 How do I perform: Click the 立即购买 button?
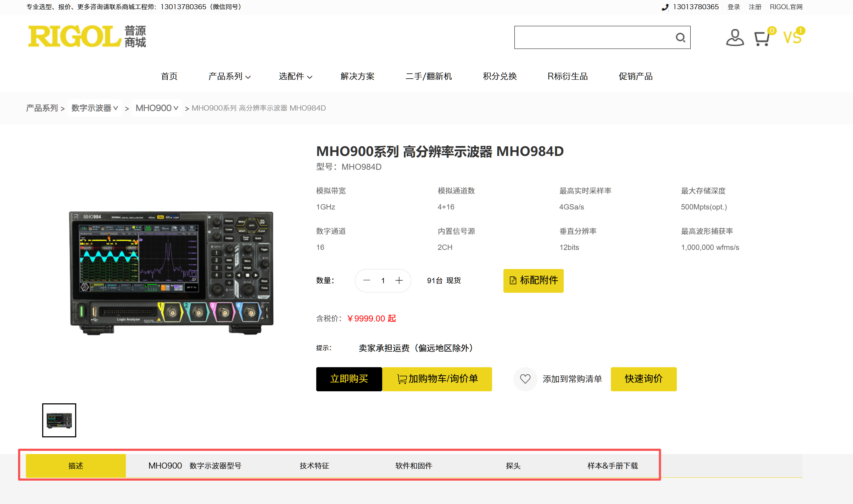pyautogui.click(x=349, y=379)
